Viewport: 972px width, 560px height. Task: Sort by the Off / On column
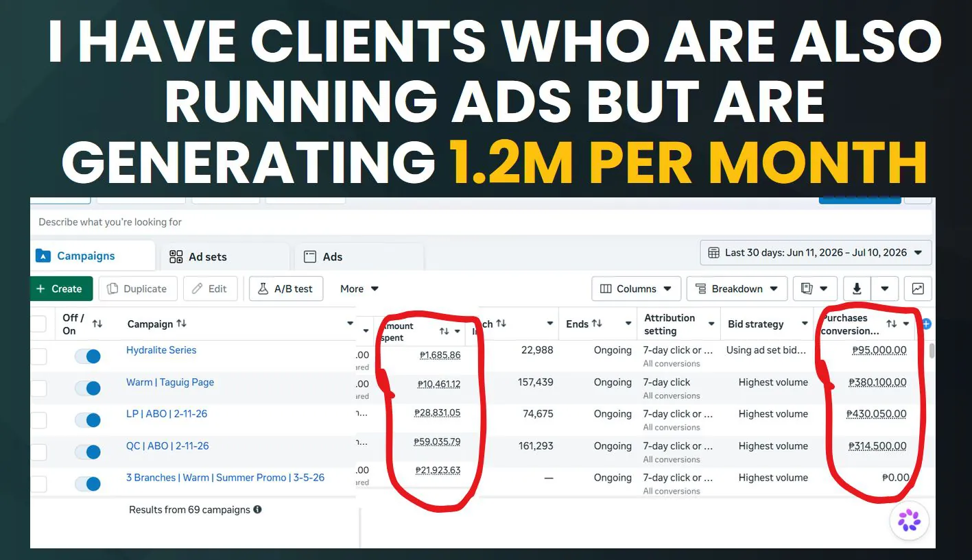pos(97,324)
